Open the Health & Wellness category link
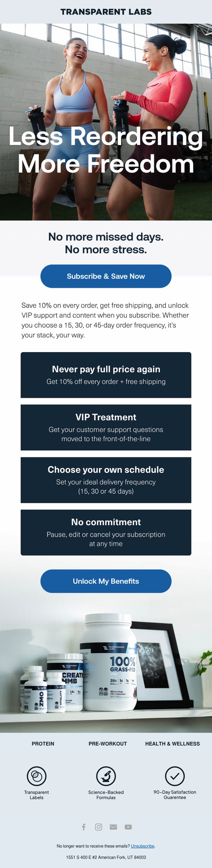 pos(172,744)
